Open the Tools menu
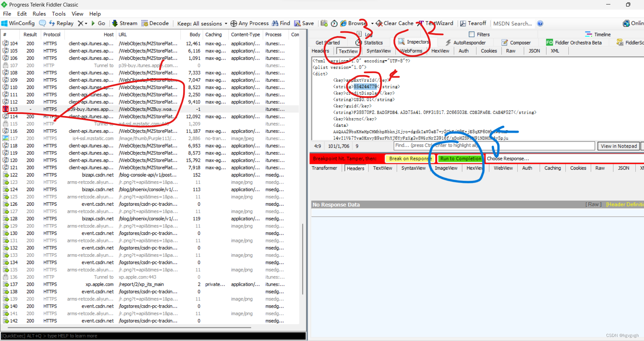Viewport: 644px width, 341px height. 59,14
